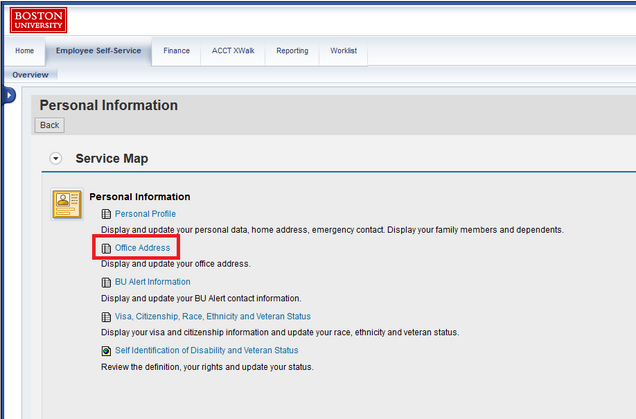This screenshot has height=419, width=636.
Task: Select the Employee Self-Service tab
Action: (99, 51)
